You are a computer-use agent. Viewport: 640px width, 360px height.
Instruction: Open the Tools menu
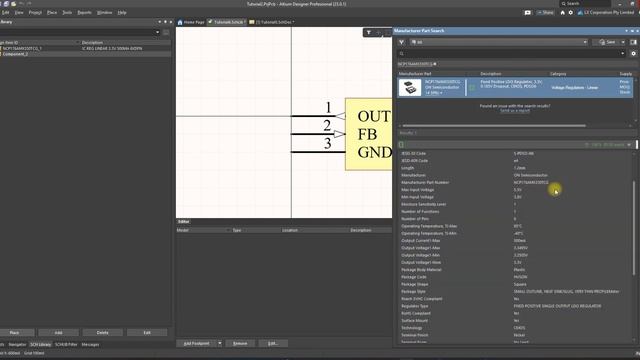[x=67, y=13]
